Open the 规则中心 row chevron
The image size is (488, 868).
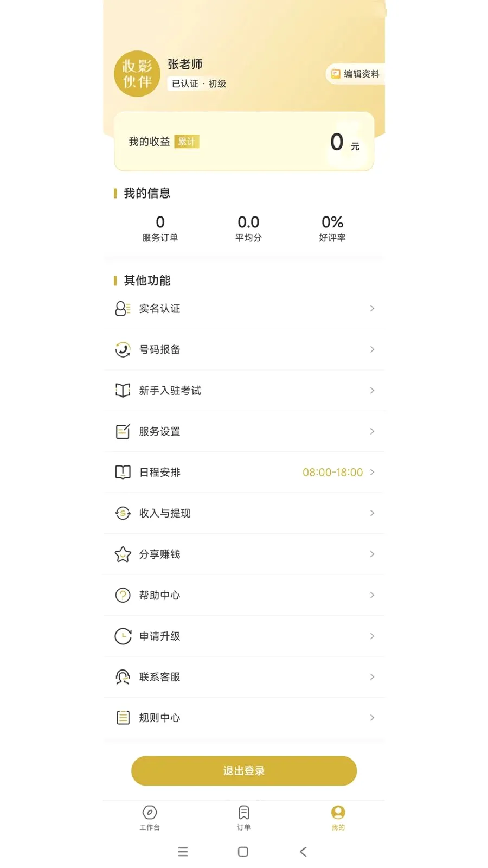coord(372,718)
